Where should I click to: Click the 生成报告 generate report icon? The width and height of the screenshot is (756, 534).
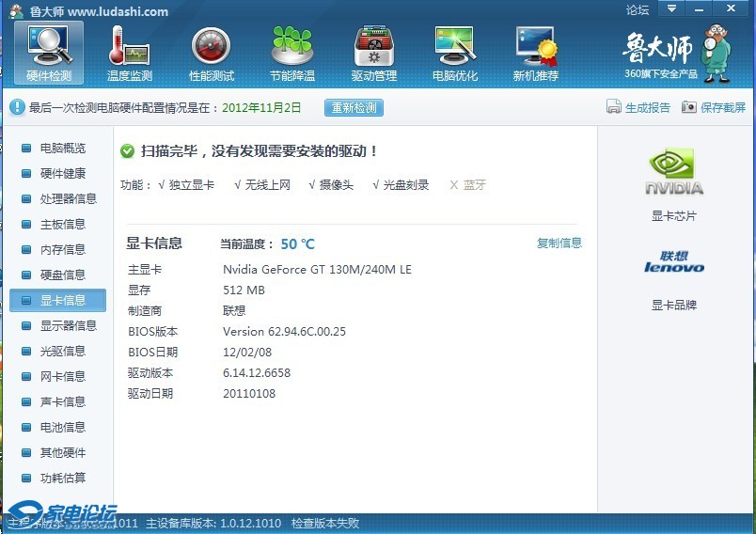pyautogui.click(x=614, y=107)
